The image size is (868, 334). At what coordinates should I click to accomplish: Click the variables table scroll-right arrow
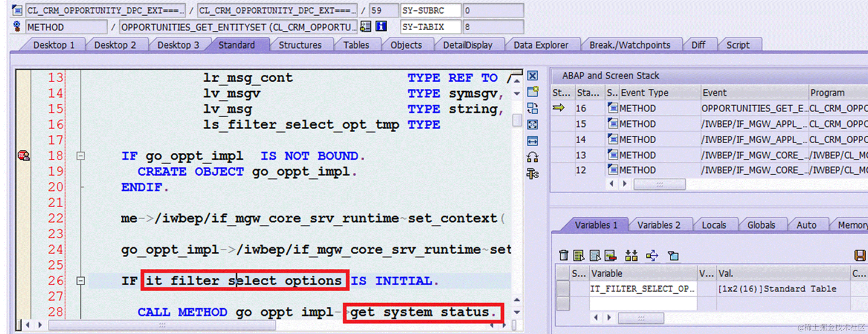point(609,317)
